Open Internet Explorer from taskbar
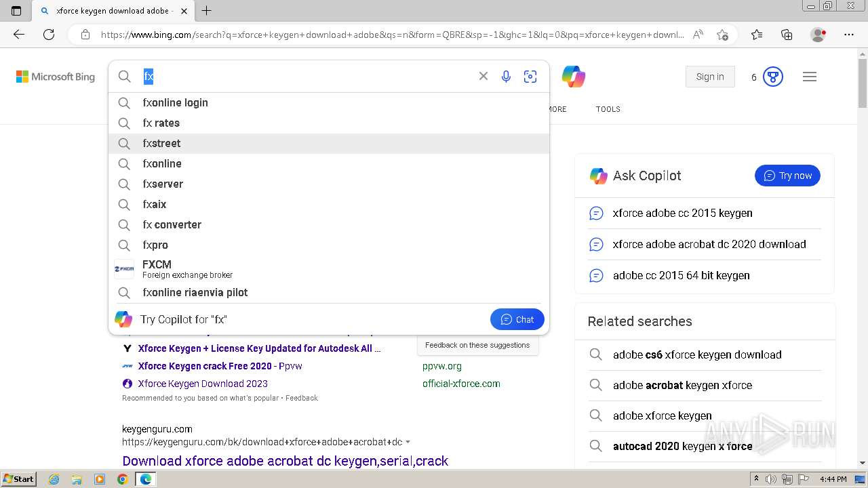This screenshot has height=488, width=868. click(54, 479)
